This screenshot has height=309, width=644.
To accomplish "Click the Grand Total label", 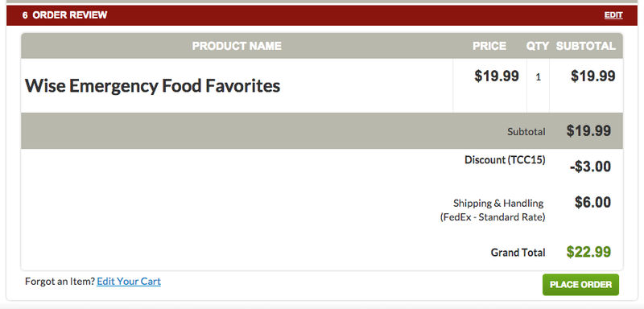I will (518, 253).
